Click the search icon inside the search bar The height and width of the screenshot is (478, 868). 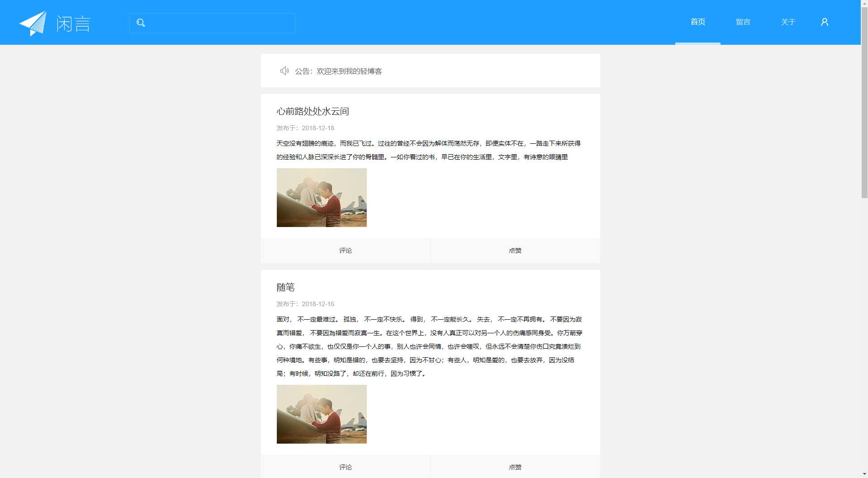coord(141,23)
